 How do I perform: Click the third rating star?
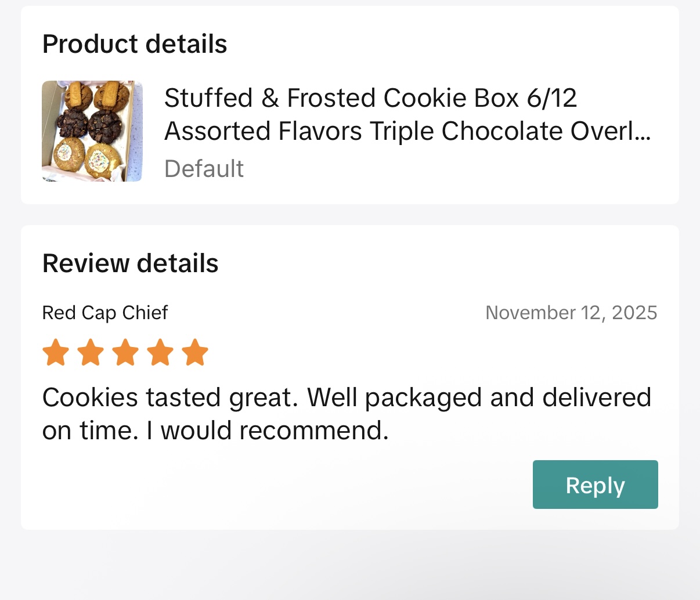click(x=126, y=353)
